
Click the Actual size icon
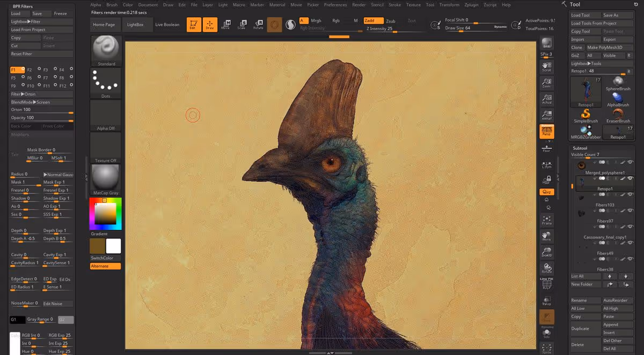click(546, 99)
